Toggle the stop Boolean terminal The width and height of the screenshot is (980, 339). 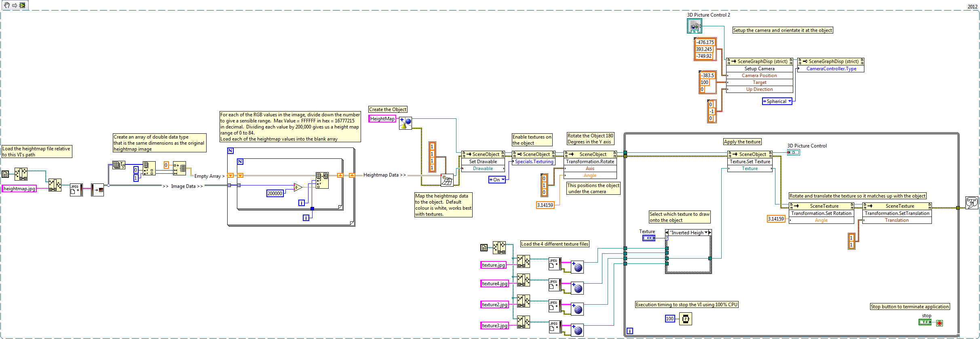(925, 322)
